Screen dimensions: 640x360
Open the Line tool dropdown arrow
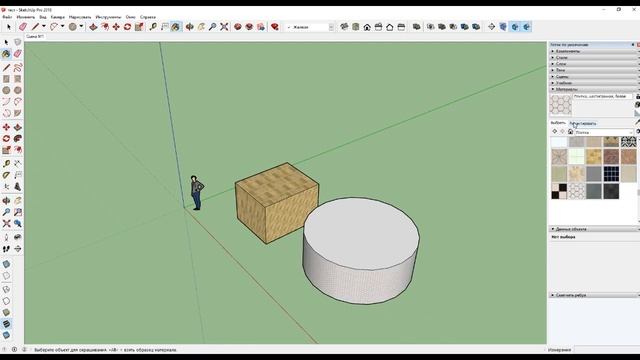coord(44,27)
